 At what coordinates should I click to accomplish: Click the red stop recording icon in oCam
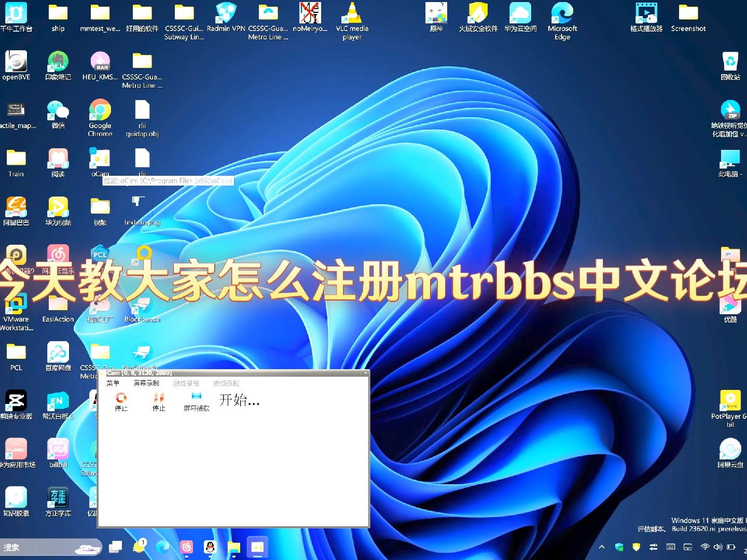(x=121, y=398)
